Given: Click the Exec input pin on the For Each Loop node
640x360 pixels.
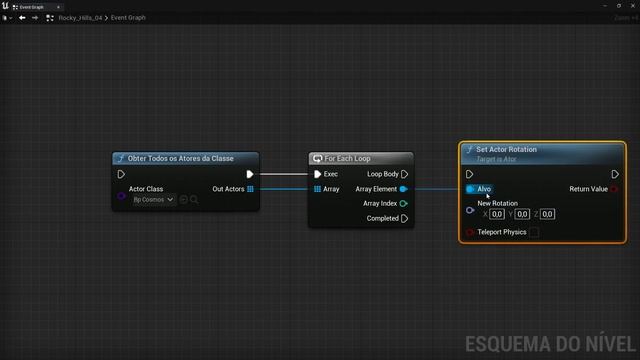Looking at the screenshot, I should tap(318, 174).
